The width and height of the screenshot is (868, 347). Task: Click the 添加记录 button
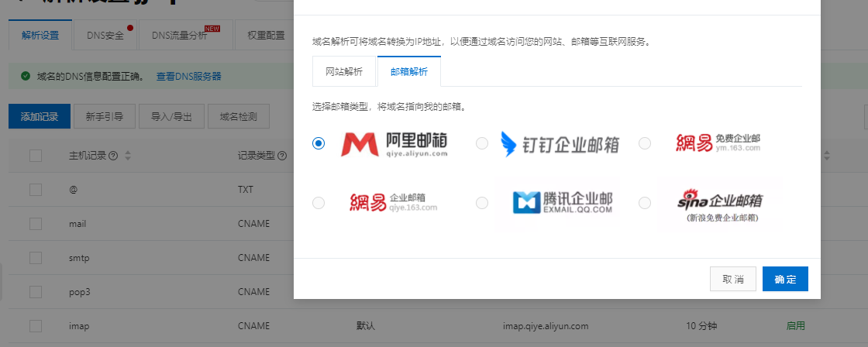click(x=40, y=116)
